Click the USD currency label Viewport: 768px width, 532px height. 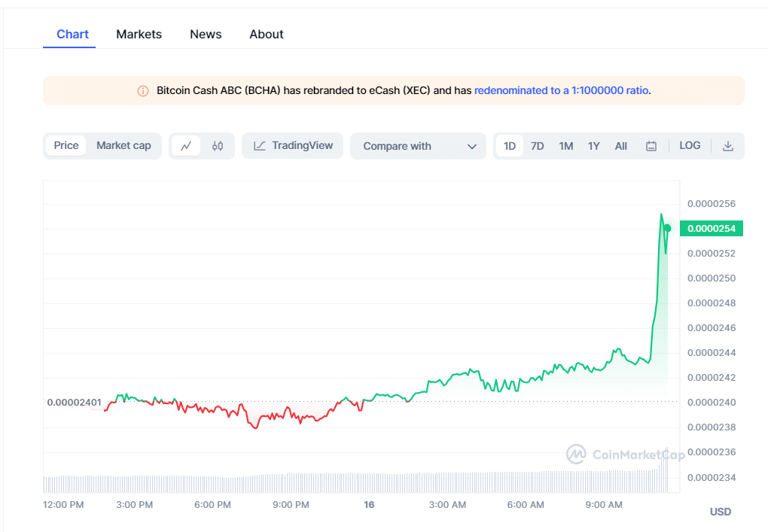pyautogui.click(x=721, y=512)
